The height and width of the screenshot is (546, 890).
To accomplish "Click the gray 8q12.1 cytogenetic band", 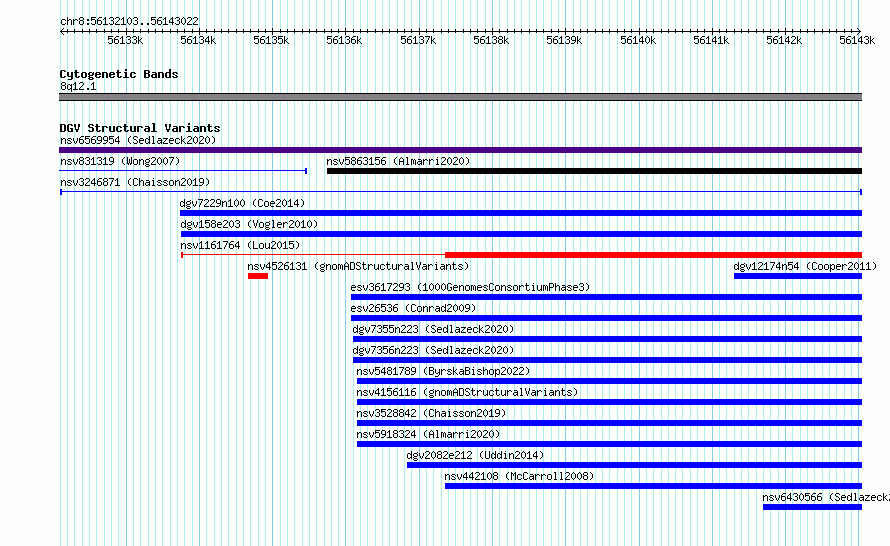I will tap(460, 97).
